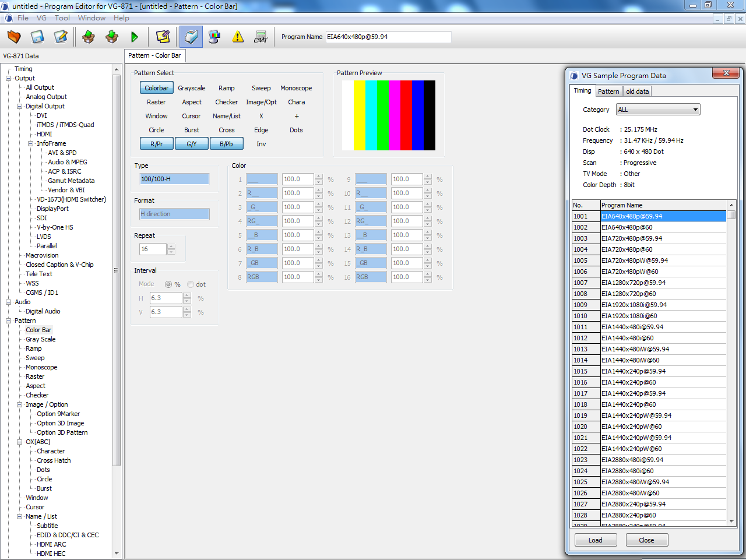Click the yellow warning triangle icon
Screen dimensions: 746x560
point(238,37)
